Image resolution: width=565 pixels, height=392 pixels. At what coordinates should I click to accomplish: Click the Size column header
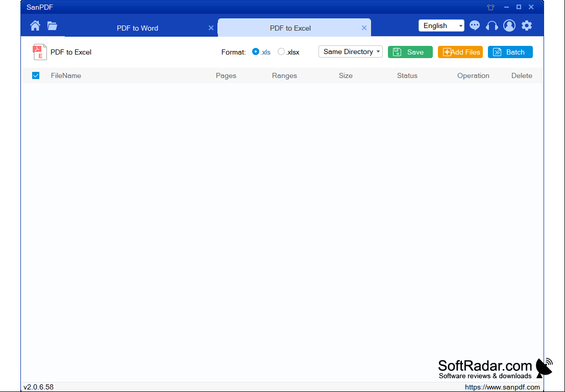pos(346,75)
